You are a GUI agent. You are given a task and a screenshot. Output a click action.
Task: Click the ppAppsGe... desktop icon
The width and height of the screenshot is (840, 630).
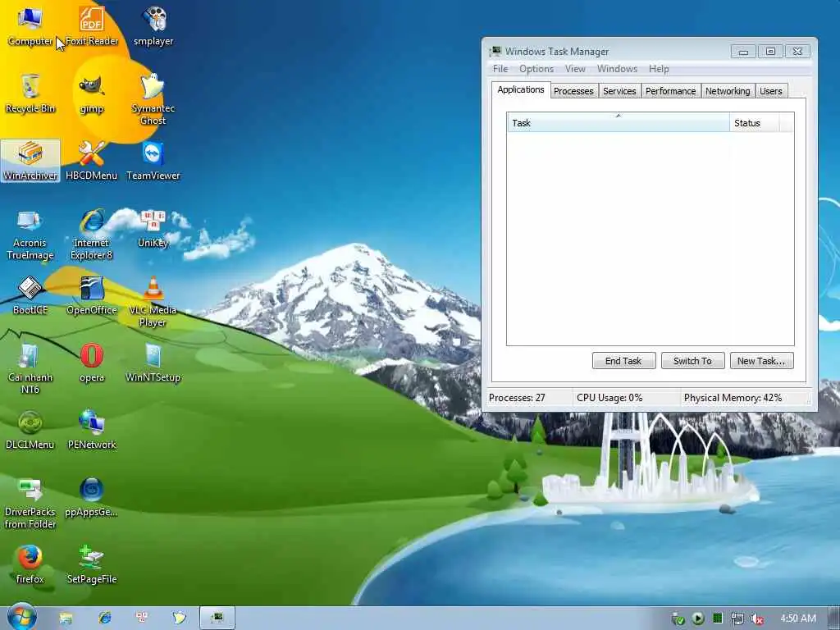[x=92, y=498]
